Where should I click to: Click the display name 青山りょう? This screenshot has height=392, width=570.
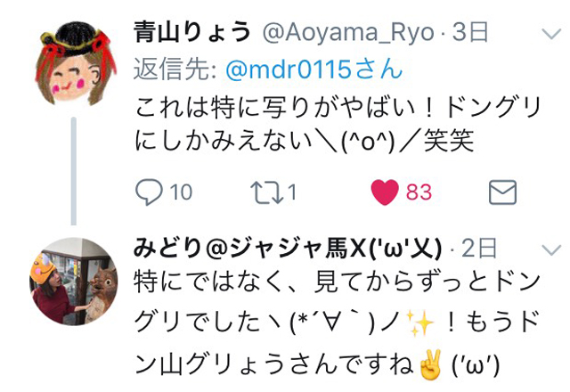click(192, 32)
